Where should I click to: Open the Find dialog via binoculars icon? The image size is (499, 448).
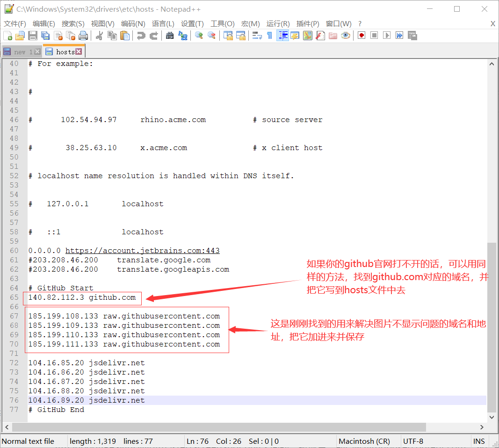pyautogui.click(x=170, y=36)
